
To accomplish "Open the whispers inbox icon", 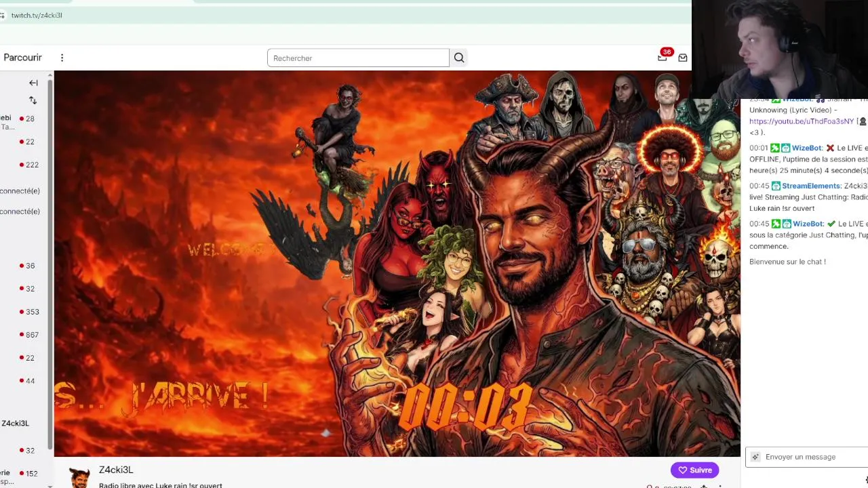I will 683,58.
